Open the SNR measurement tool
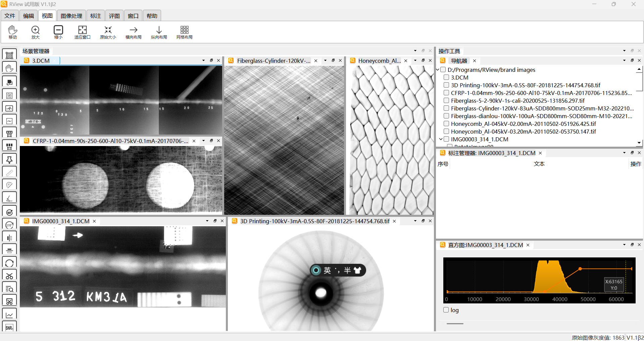Screen dimensions: 644x341 click(9, 327)
